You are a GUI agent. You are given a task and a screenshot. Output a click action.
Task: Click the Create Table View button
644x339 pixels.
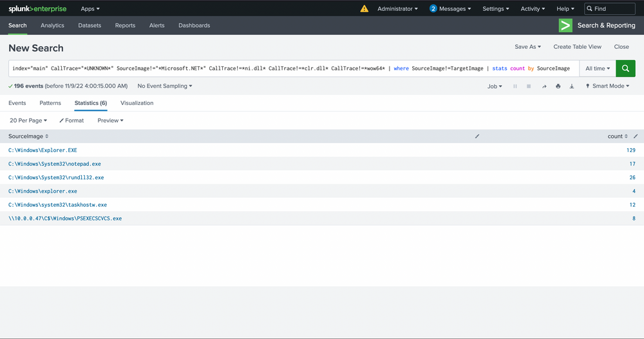point(577,47)
